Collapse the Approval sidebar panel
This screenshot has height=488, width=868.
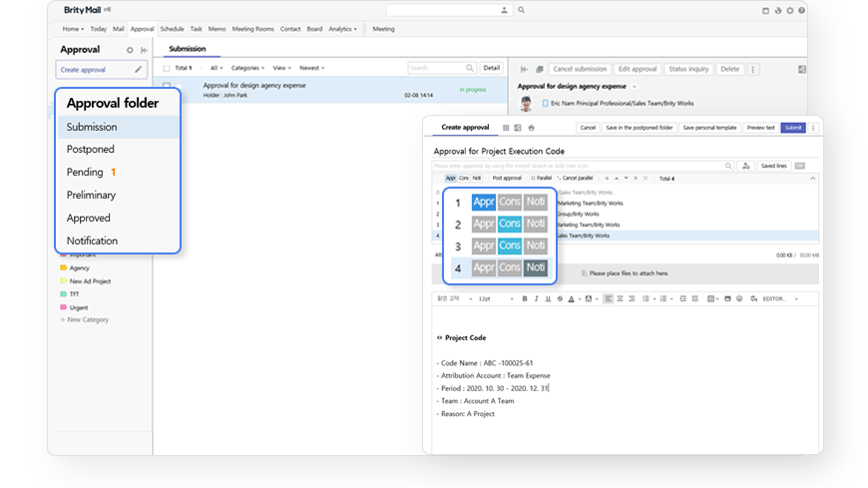tap(144, 50)
